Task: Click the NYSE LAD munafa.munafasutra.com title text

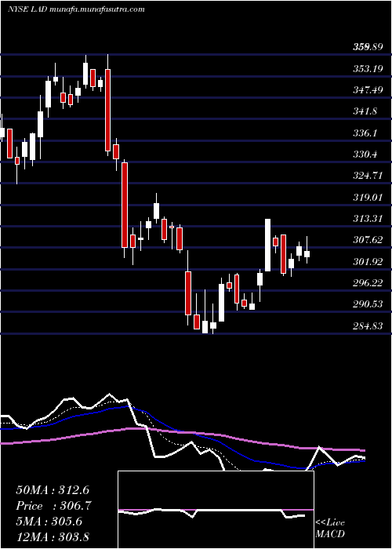Action: (76, 9)
